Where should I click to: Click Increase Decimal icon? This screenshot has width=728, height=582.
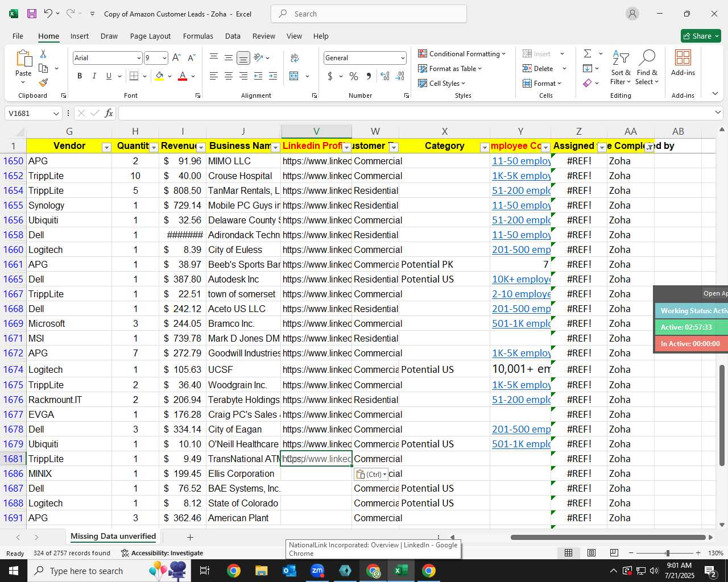pyautogui.click(x=385, y=76)
